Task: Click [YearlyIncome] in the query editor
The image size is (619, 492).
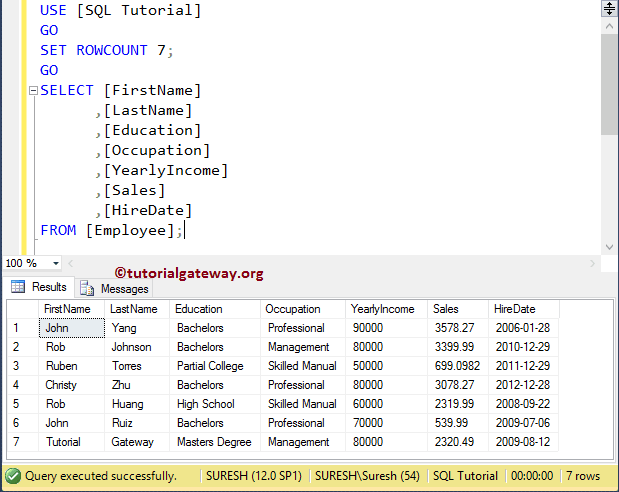Action: pyautogui.click(x=166, y=171)
